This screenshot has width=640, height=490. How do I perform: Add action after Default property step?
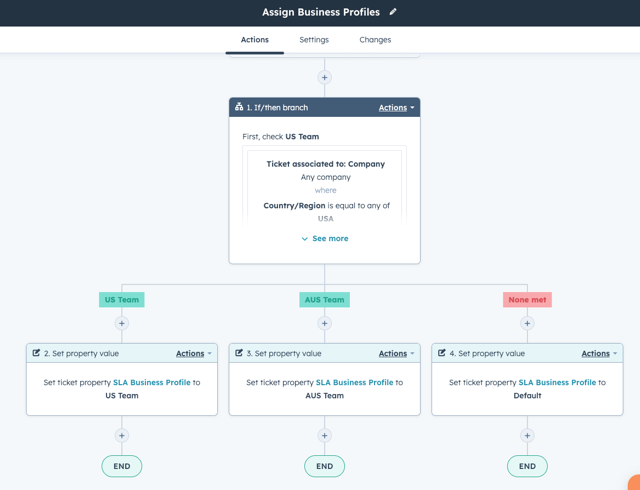point(527,436)
